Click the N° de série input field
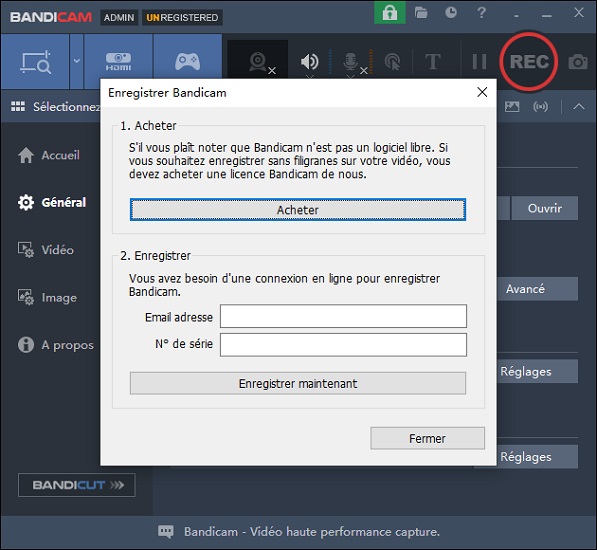Viewport: 597px width, 550px height. point(343,345)
